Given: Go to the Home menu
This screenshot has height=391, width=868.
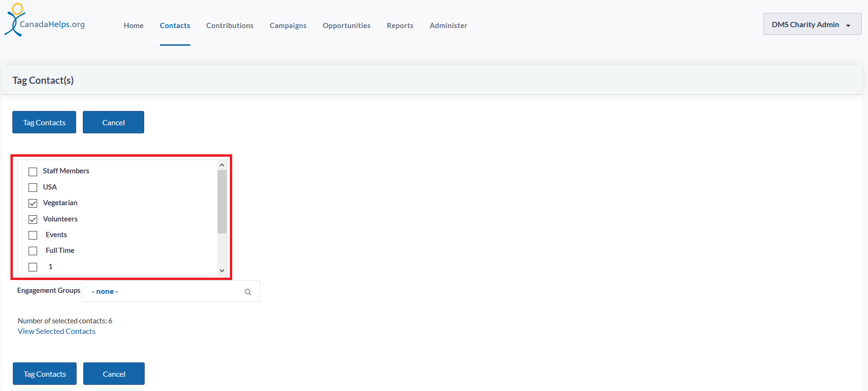Looking at the screenshot, I should tap(134, 26).
